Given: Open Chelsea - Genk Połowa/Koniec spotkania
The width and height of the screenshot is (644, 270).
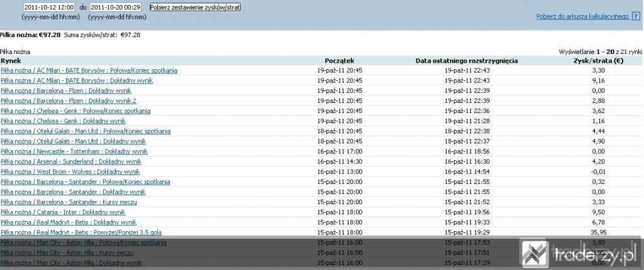Looking at the screenshot, I should click(x=75, y=111).
